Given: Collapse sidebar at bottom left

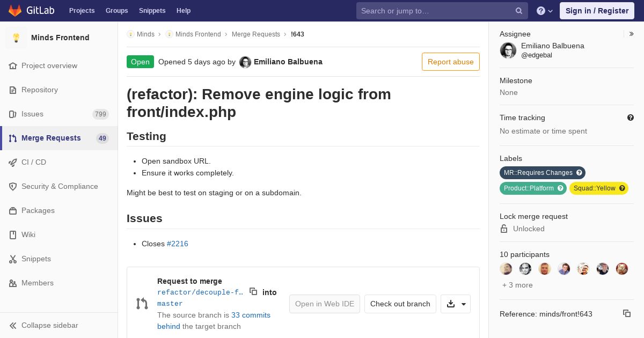Looking at the screenshot, I should coord(49,325).
